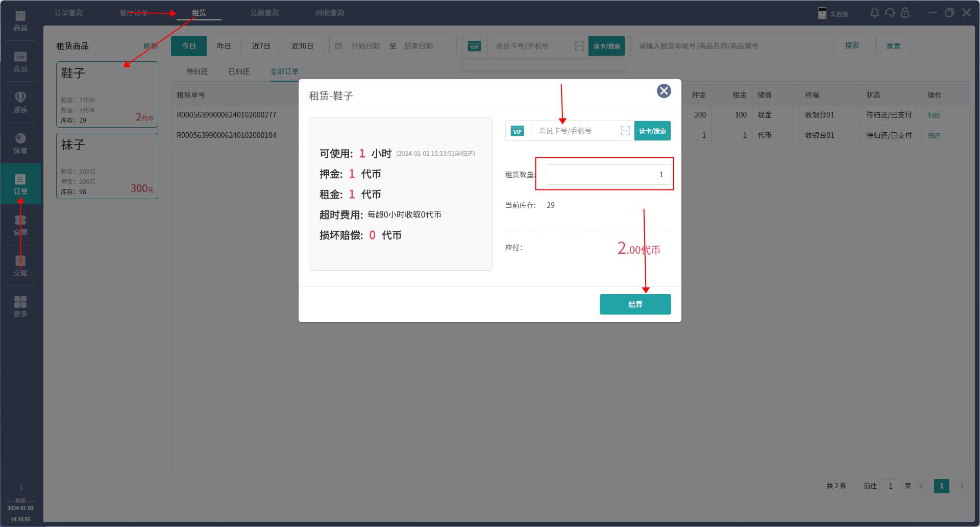Viewport: 980px width, 527px height.
Task: Click the VIP icon in the top filter bar
Action: (474, 46)
